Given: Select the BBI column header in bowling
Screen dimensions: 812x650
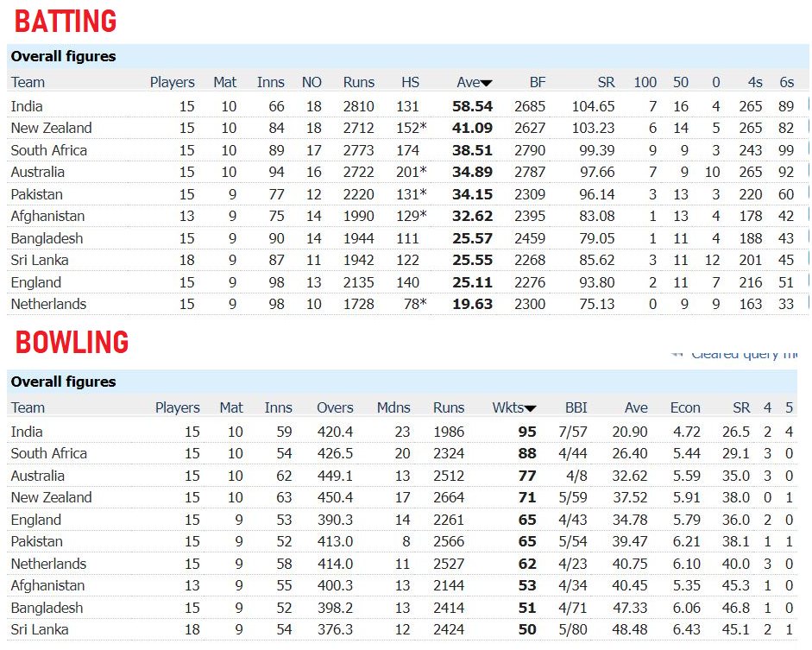Looking at the screenshot, I should [576, 408].
